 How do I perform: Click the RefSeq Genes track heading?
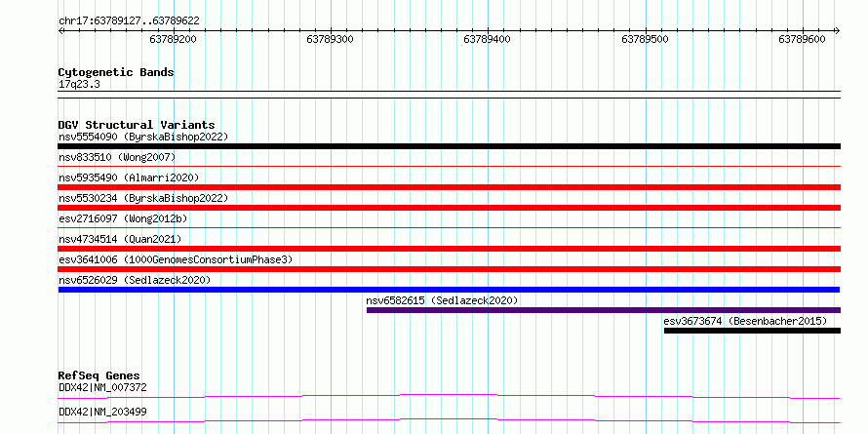tap(99, 375)
